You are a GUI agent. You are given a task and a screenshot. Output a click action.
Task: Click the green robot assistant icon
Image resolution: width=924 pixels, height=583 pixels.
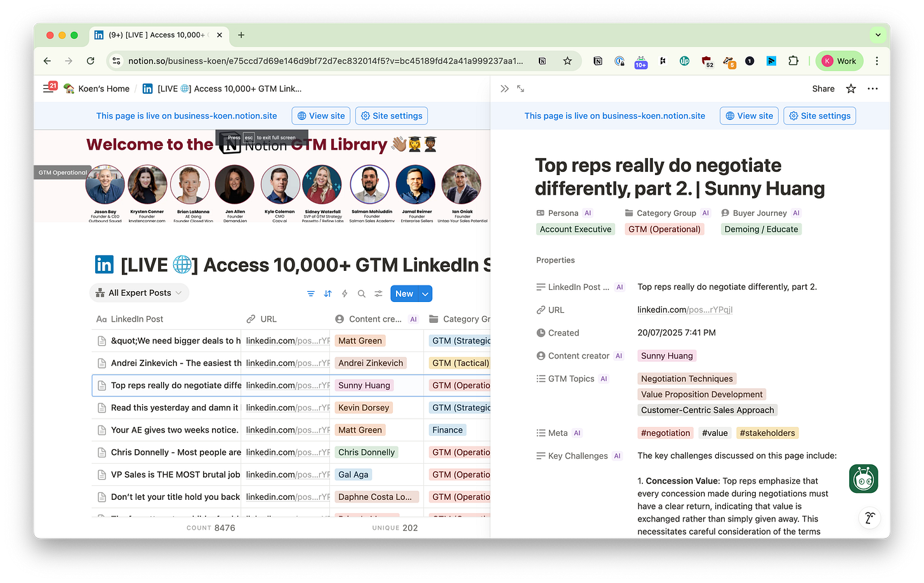click(863, 478)
